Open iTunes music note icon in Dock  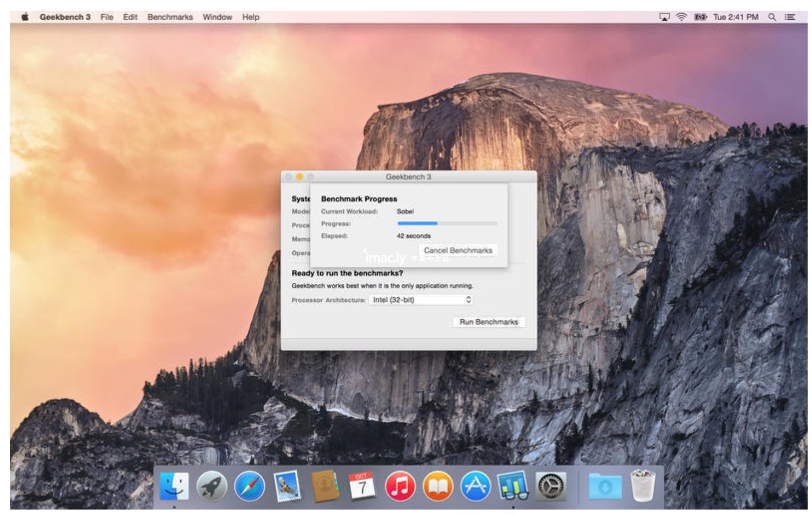click(x=400, y=486)
